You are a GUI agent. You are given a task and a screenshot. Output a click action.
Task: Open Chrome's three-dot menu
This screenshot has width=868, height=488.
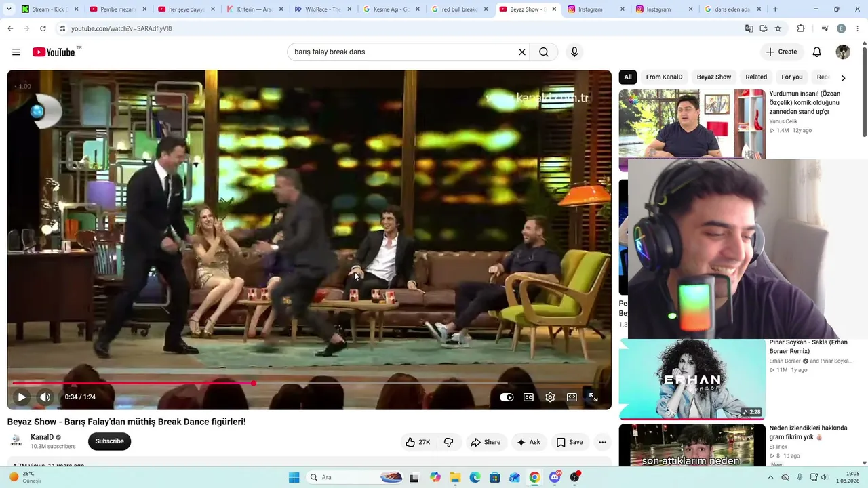point(859,28)
